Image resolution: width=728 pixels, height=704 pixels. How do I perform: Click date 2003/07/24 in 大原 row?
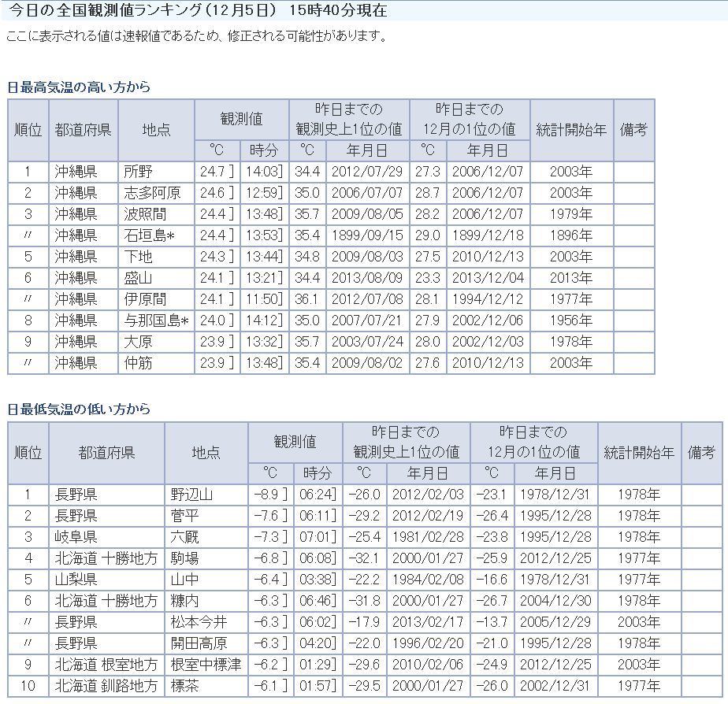point(367,342)
